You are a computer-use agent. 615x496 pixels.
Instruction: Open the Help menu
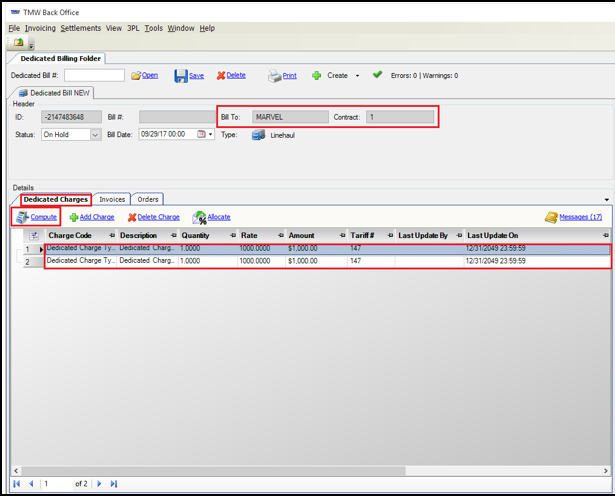207,28
